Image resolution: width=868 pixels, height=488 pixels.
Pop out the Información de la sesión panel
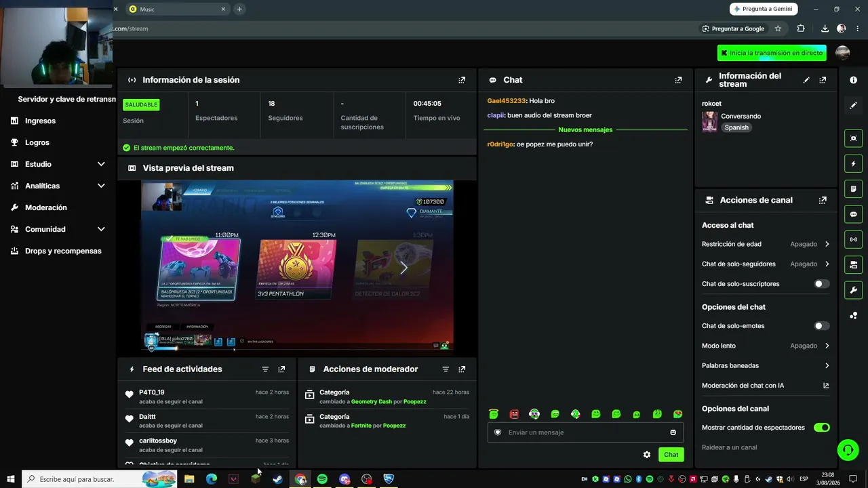pyautogui.click(x=462, y=80)
